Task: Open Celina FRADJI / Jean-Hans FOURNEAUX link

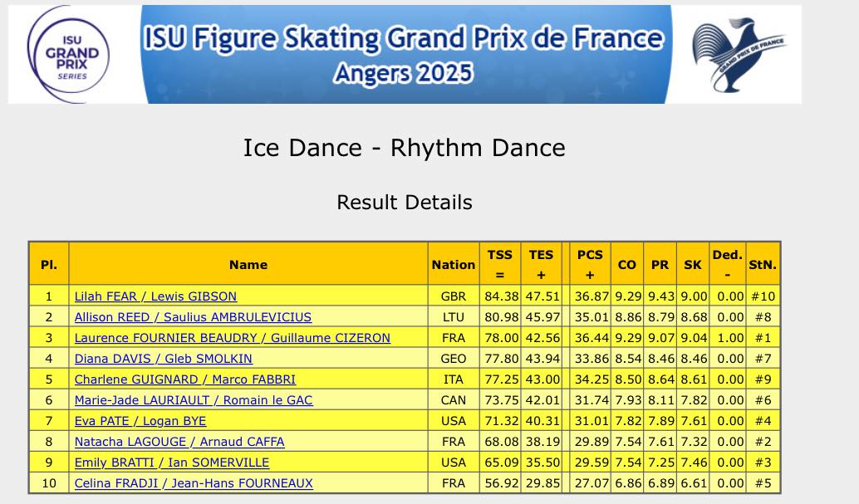Action: [x=194, y=483]
